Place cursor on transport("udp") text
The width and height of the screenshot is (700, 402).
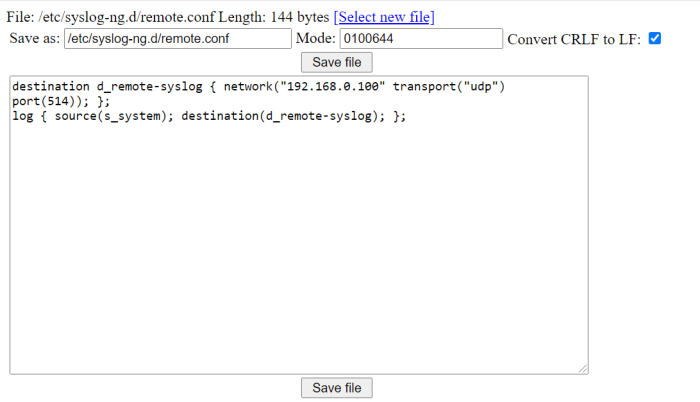point(449,86)
